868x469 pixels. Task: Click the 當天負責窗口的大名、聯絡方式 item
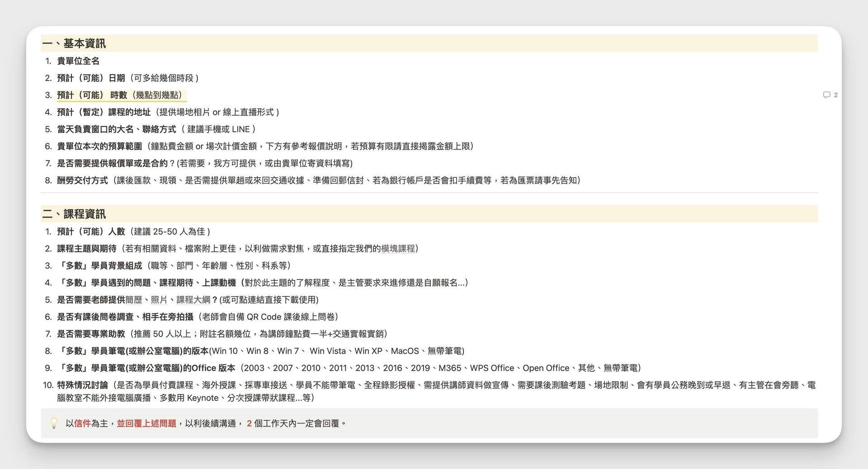116,129
